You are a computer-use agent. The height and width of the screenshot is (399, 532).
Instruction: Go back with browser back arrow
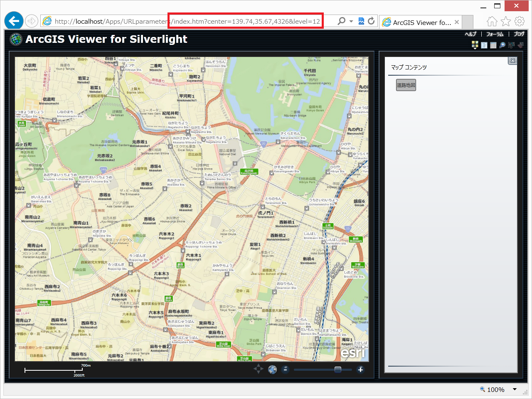click(14, 21)
